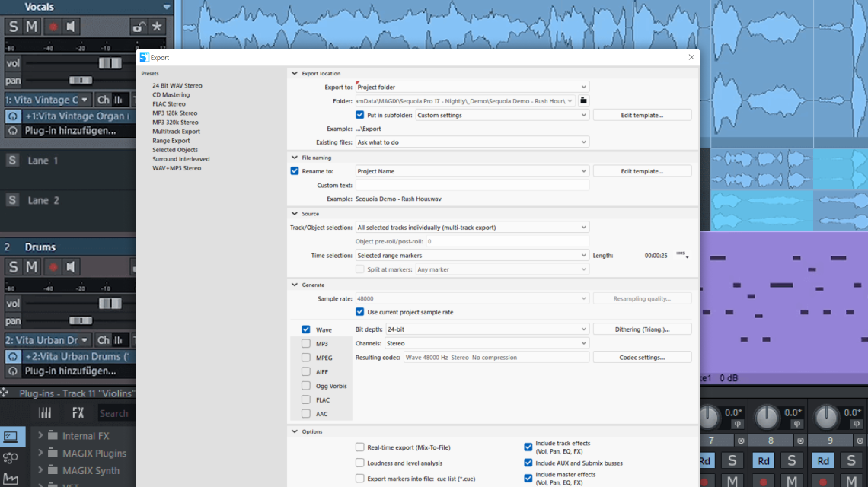Screen dimensions: 868x487
Task: Open the Bit depth dropdown
Action: tap(487, 329)
